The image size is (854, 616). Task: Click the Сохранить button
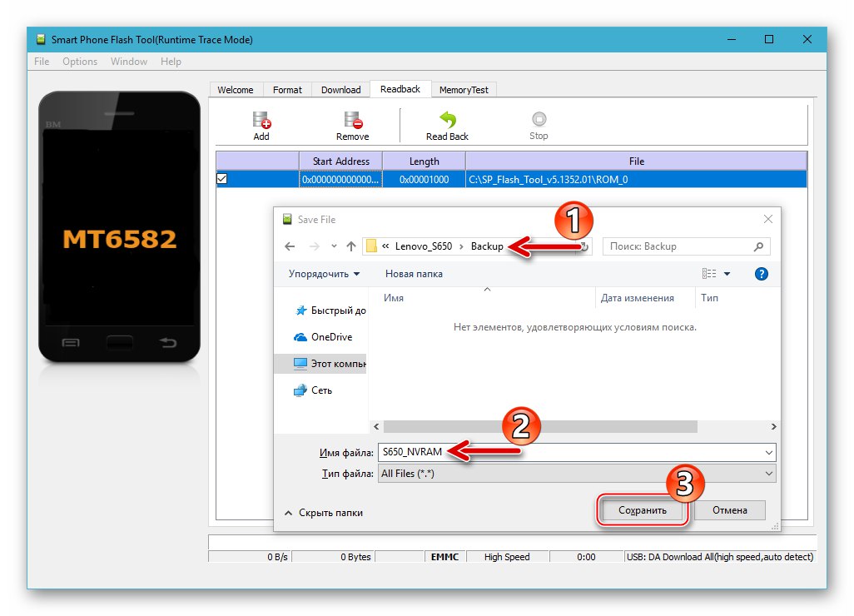(x=642, y=509)
